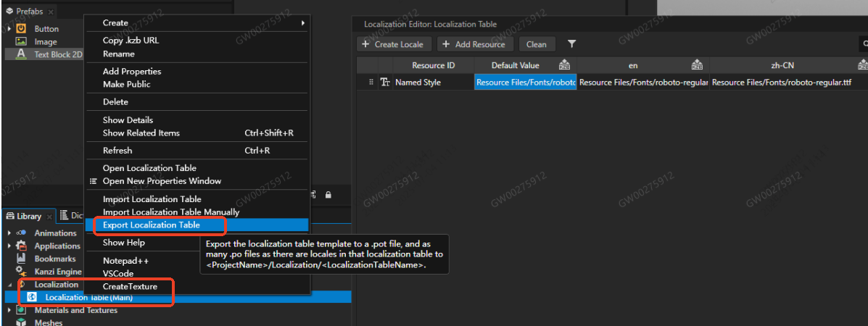This screenshot has height=326, width=868.
Task: Select the en cell for Named Style
Action: [643, 83]
